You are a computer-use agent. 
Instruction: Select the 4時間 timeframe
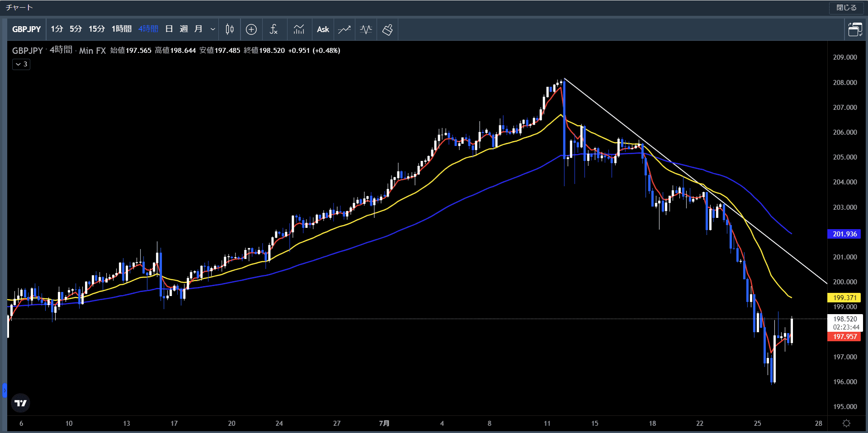pyautogui.click(x=148, y=29)
